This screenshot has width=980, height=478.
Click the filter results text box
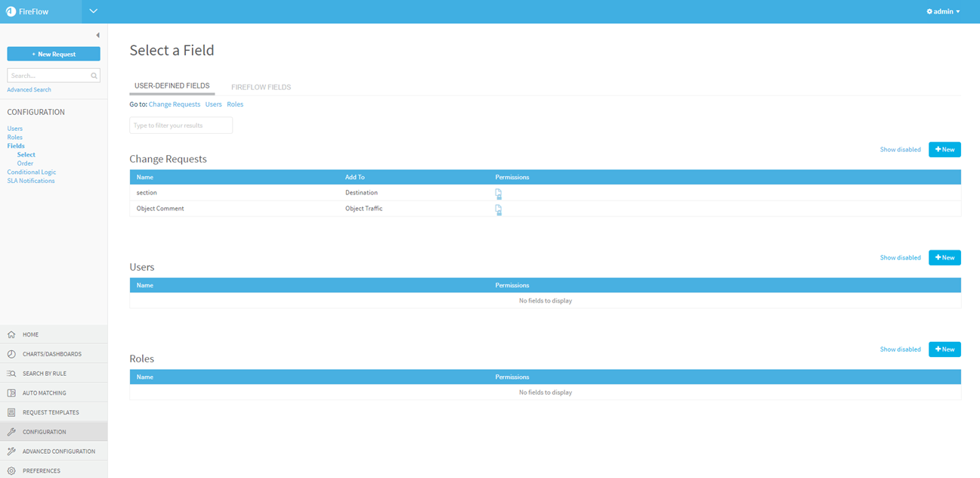pos(181,126)
